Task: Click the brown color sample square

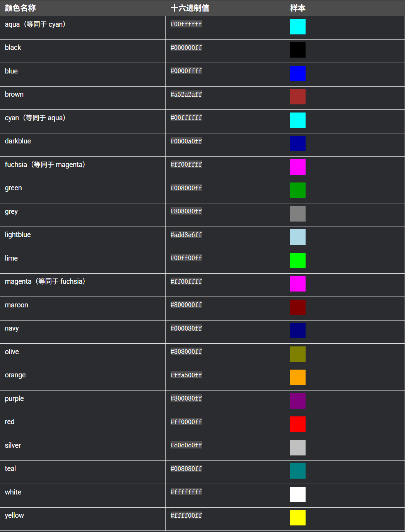Action: 297,97
